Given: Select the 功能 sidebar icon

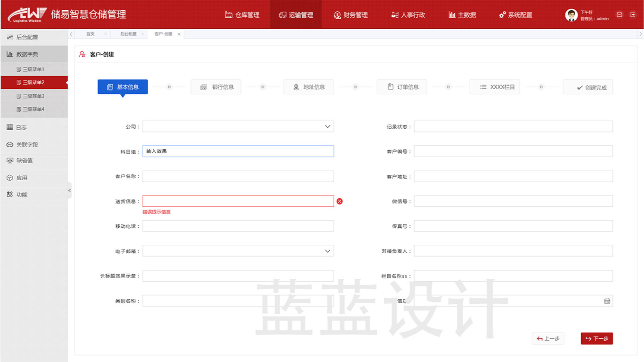Looking at the screenshot, I should (x=10, y=194).
